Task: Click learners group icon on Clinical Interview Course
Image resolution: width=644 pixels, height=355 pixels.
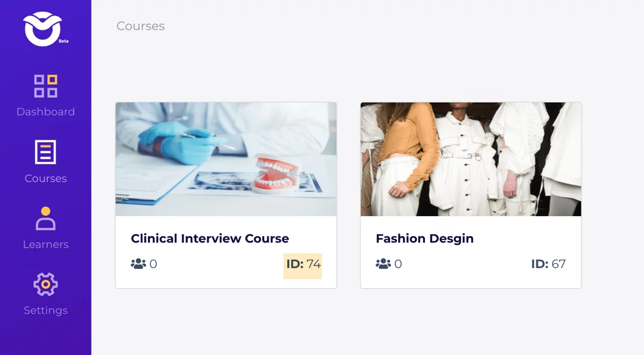Action: pos(138,264)
